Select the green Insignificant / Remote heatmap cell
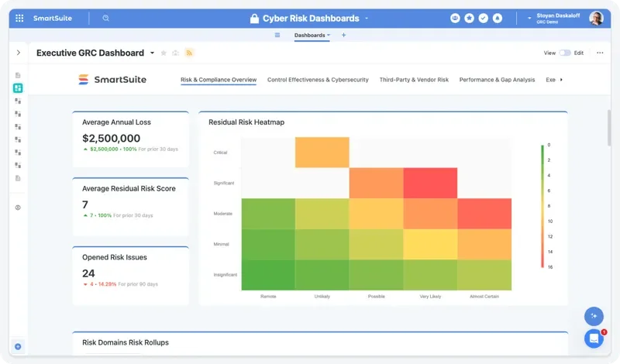The image size is (620, 364). click(x=268, y=275)
